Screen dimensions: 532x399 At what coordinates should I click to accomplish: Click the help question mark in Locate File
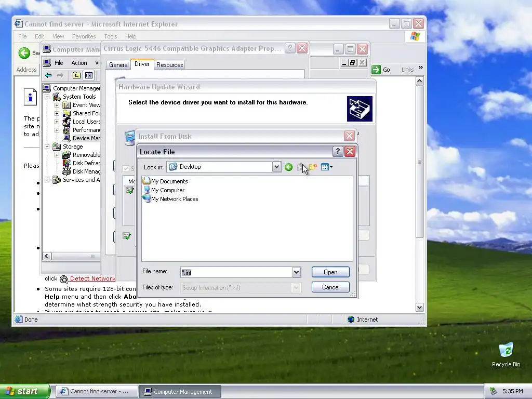[x=338, y=151]
